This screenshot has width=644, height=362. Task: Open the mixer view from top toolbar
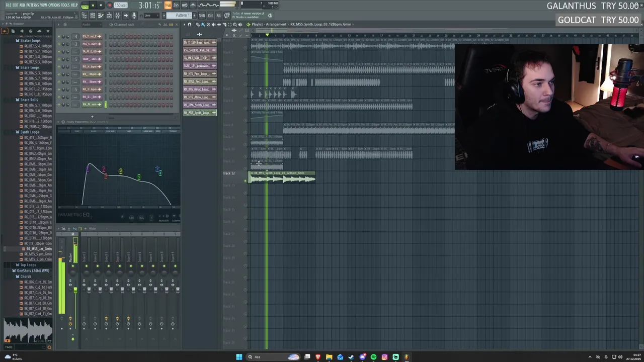117,16
